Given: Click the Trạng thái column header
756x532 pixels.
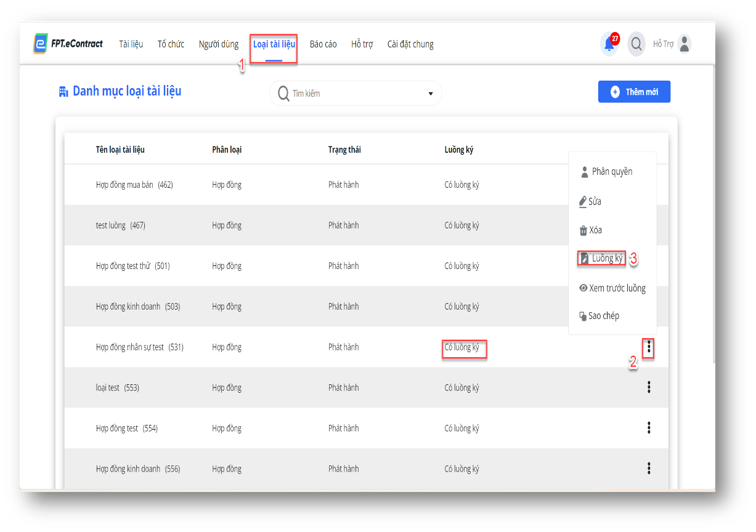Looking at the screenshot, I should [x=344, y=150].
